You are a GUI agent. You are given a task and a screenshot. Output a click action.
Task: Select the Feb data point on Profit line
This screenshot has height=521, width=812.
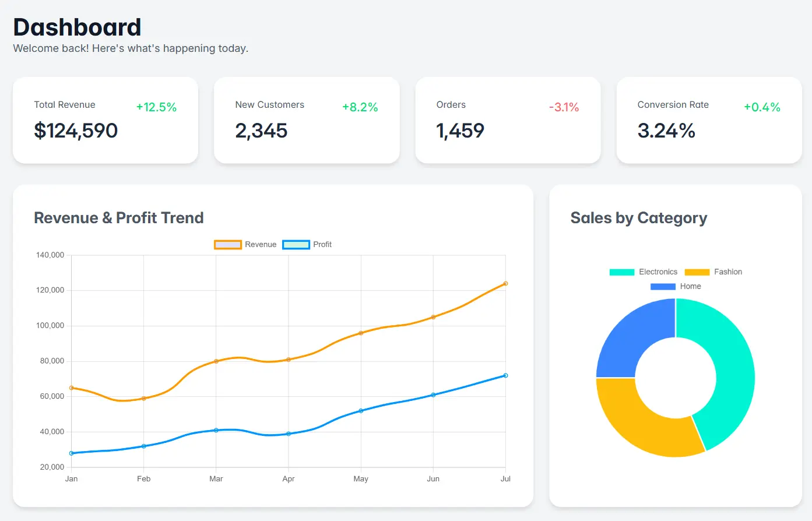click(144, 446)
